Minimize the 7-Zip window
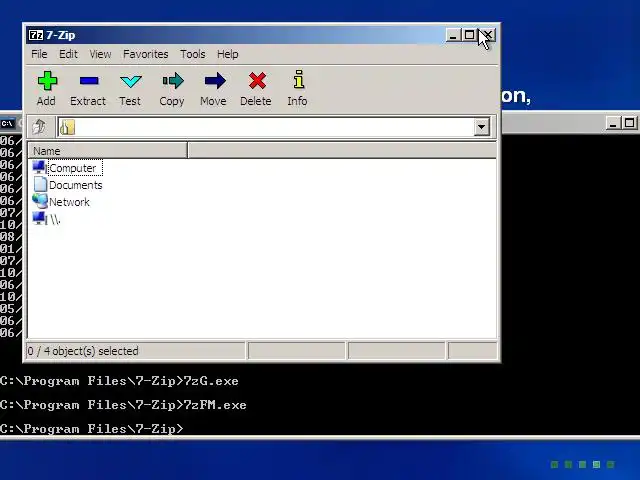This screenshot has height=480, width=640. pyautogui.click(x=453, y=36)
